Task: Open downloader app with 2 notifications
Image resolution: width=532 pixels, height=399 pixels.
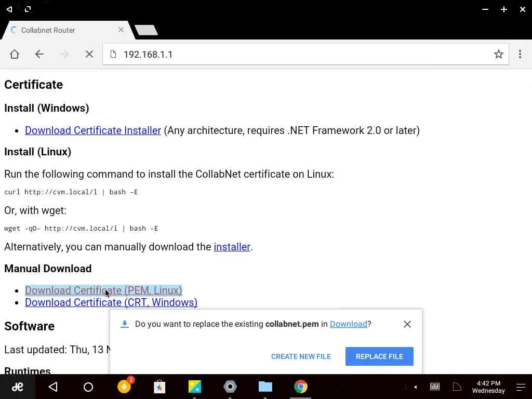Action: click(x=125, y=386)
